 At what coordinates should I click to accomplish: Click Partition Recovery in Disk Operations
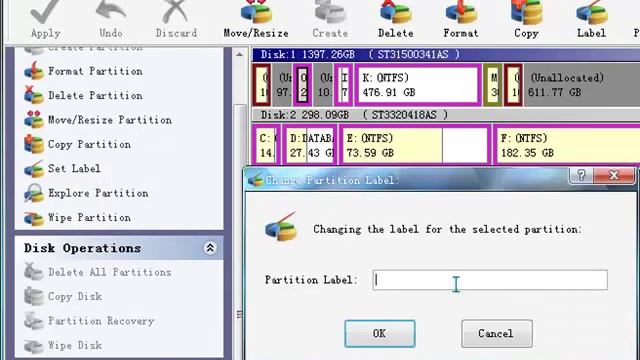89,321
